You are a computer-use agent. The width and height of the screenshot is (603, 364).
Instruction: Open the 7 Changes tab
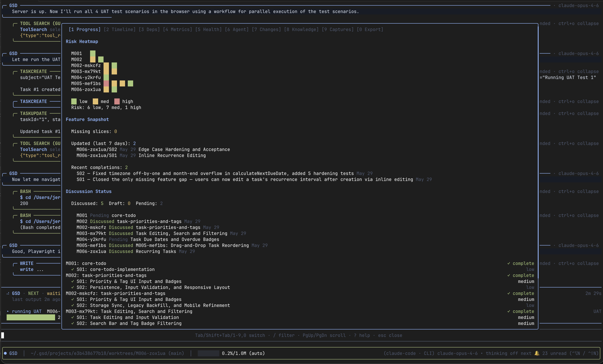coord(266,29)
